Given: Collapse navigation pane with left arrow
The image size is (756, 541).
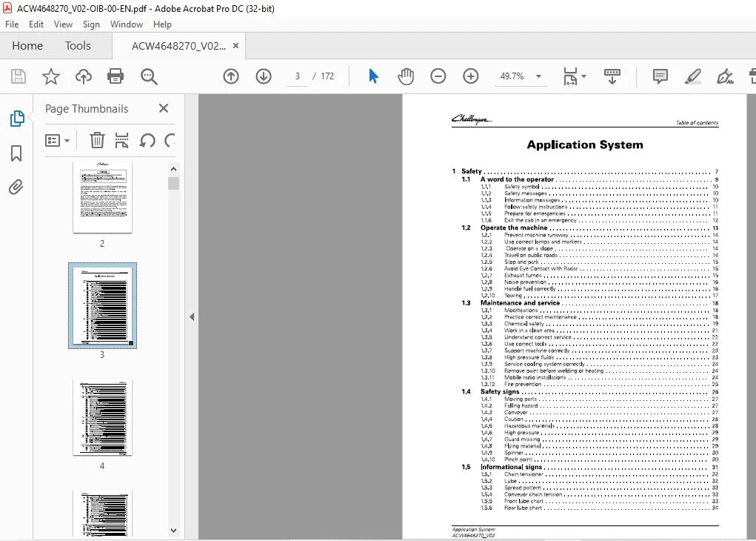Looking at the screenshot, I should [192, 317].
